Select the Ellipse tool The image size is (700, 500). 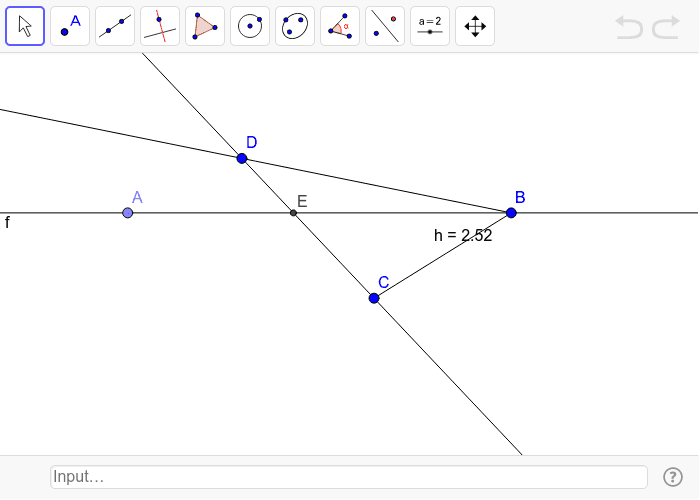click(295, 26)
